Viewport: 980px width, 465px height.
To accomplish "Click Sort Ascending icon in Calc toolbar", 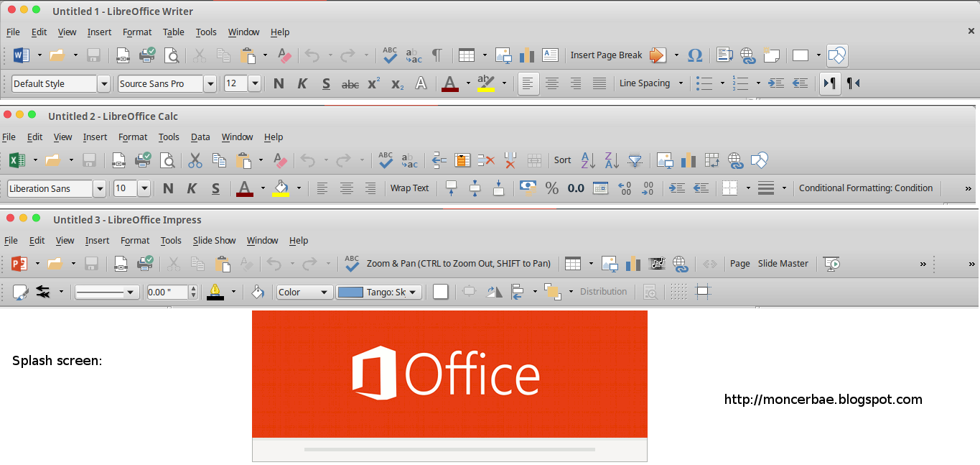I will point(588,160).
